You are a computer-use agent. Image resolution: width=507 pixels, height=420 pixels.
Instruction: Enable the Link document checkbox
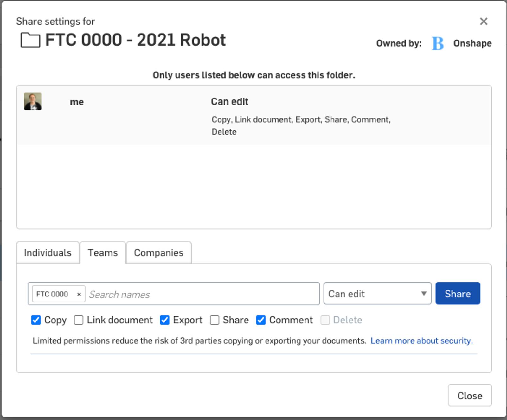79,320
